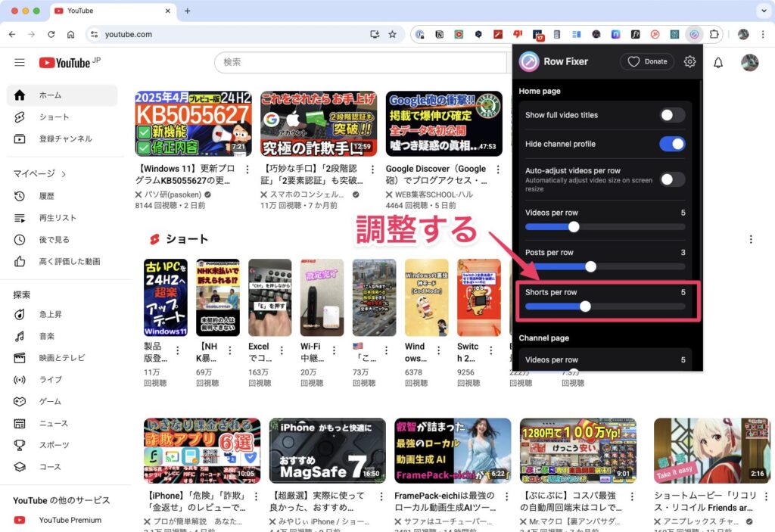Open more options for 【iPhone】 video
Screen dimensions: 775x532
tap(256, 496)
